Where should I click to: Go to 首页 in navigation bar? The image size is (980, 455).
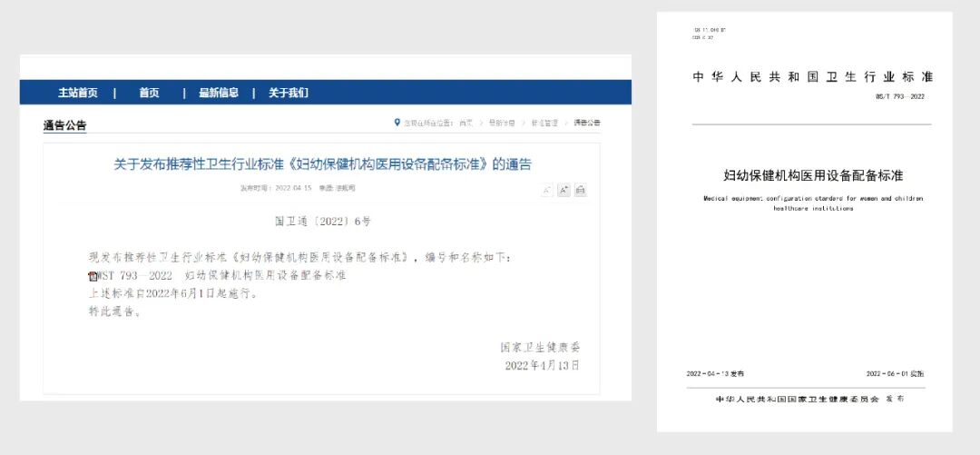(x=149, y=93)
